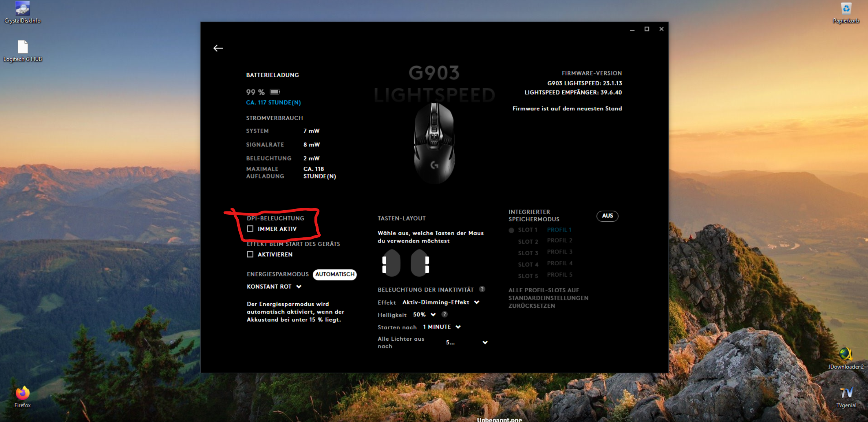Click the back arrow in G HUB
The image size is (868, 422).
coord(218,48)
